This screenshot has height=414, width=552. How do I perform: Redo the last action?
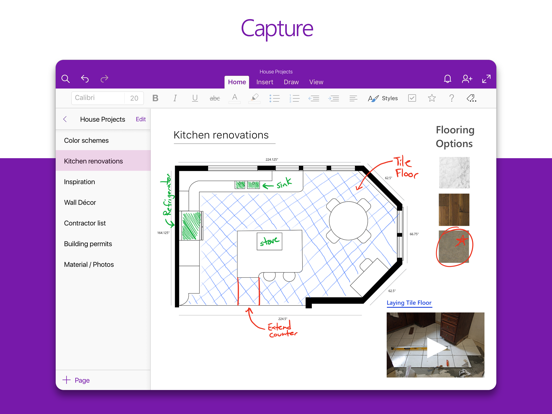click(x=104, y=79)
